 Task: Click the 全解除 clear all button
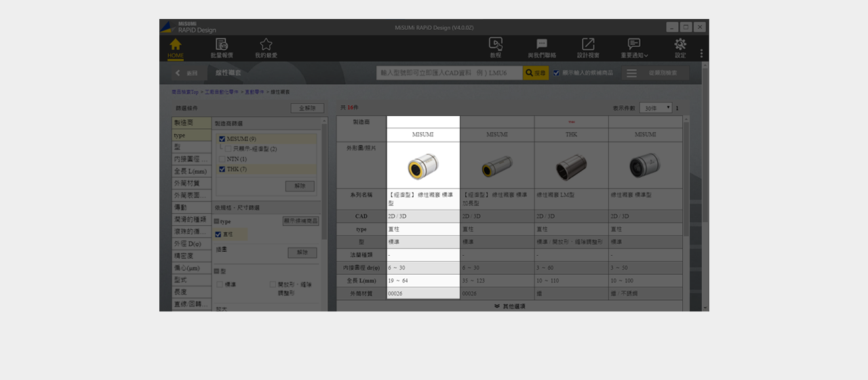click(x=307, y=108)
